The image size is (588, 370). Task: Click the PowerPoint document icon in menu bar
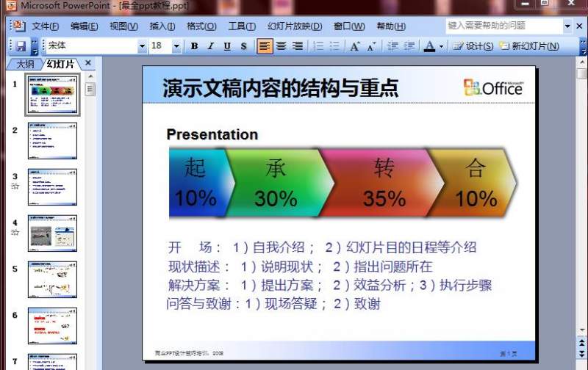pyautogui.click(x=19, y=26)
